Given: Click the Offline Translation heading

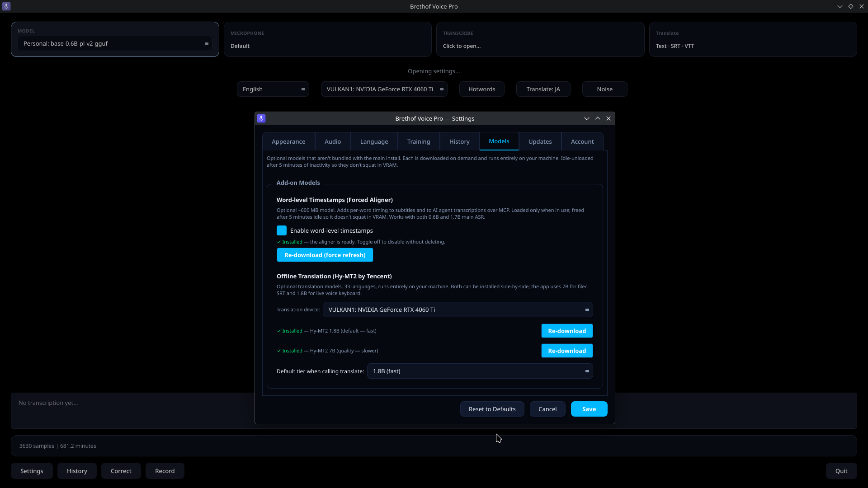Looking at the screenshot, I should coord(334,276).
